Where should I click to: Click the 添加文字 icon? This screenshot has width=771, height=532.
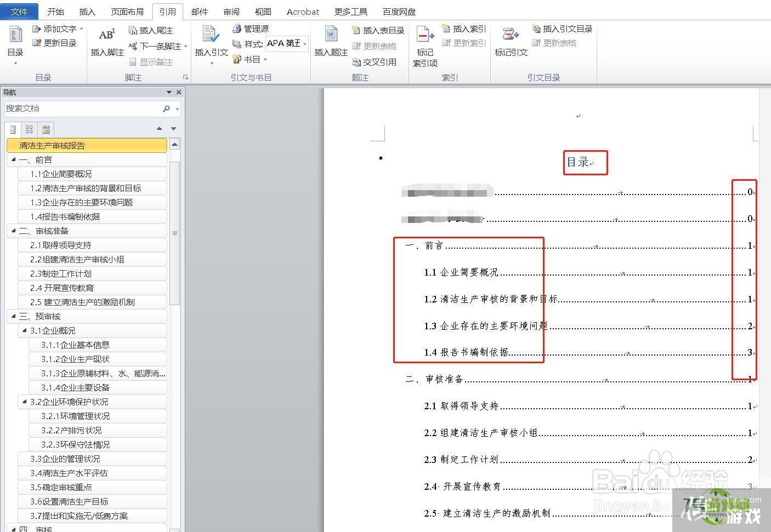coord(37,28)
